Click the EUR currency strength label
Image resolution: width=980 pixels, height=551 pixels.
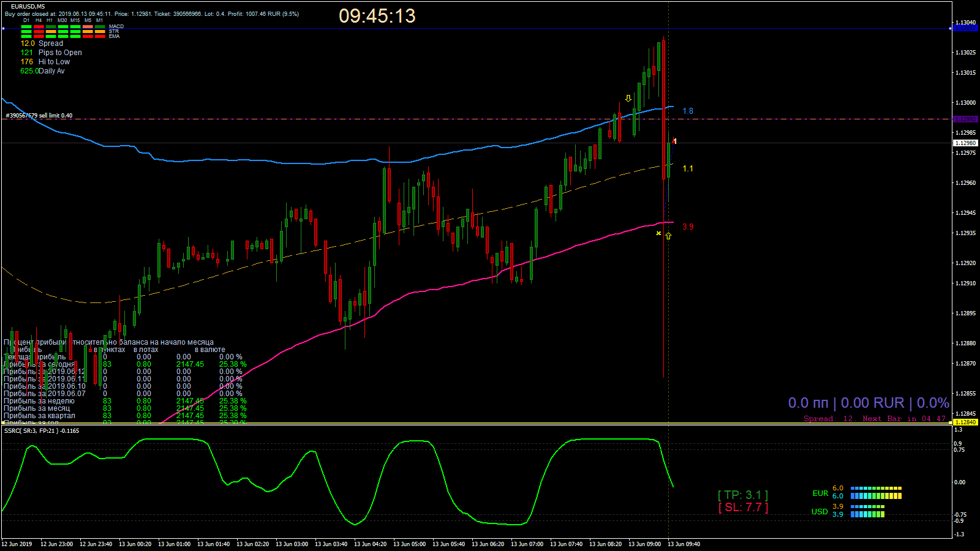[x=820, y=493]
